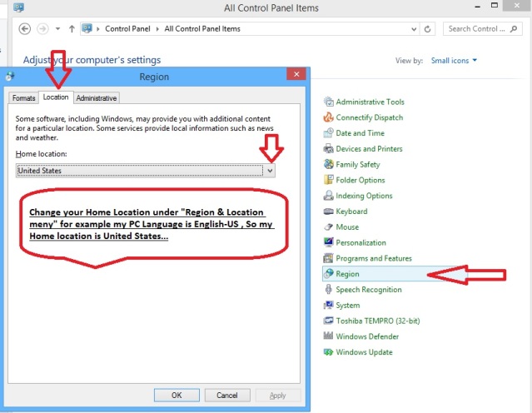
Task: Expand the Home location combo box arrow
Action: (x=270, y=171)
